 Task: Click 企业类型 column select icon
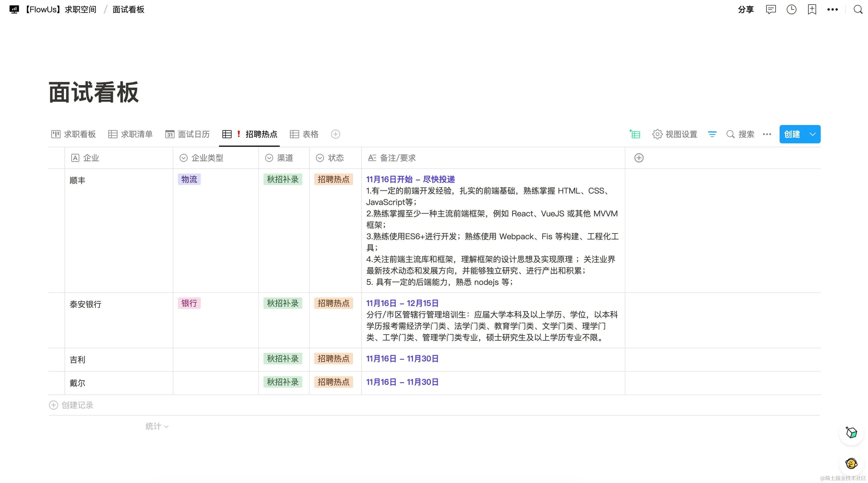[183, 158]
